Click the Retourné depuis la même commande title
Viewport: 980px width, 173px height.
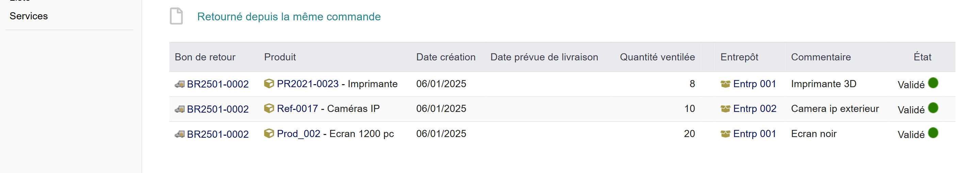[289, 17]
